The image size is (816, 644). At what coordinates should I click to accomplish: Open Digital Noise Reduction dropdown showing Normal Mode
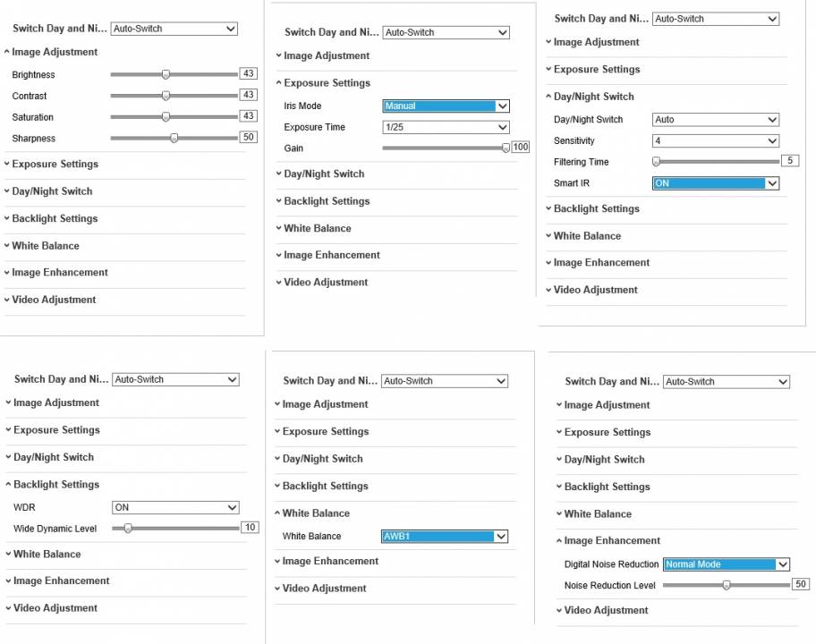727,564
